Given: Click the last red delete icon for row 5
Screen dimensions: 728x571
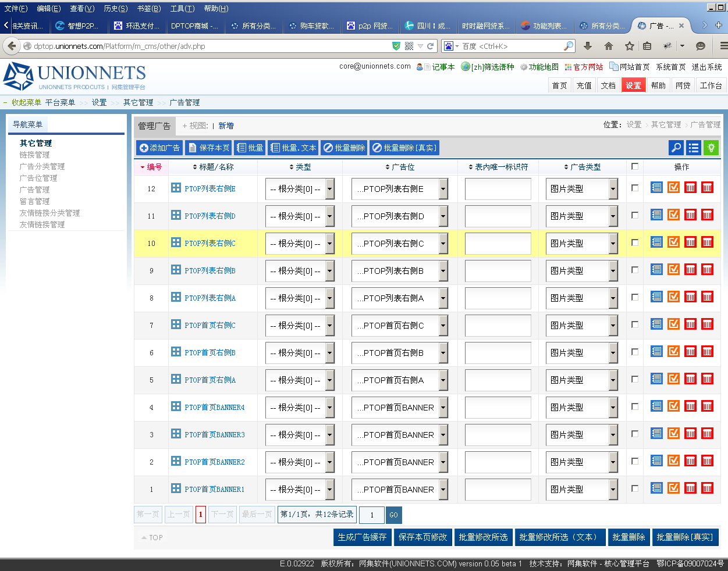Looking at the screenshot, I should [707, 379].
